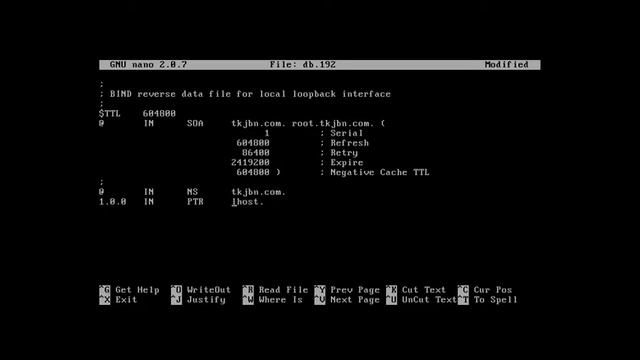The width and height of the screenshot is (640, 360).
Task: Click the root.tkjbn.com. text in SOA line
Action: point(333,123)
